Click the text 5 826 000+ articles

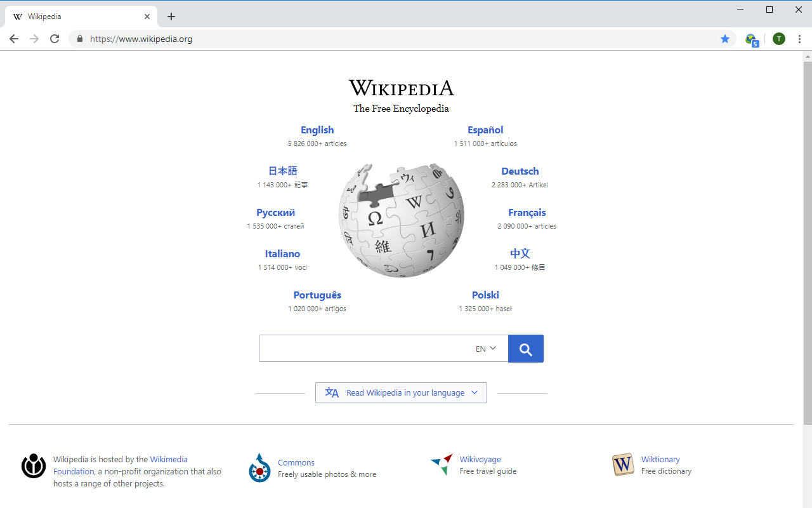[317, 144]
